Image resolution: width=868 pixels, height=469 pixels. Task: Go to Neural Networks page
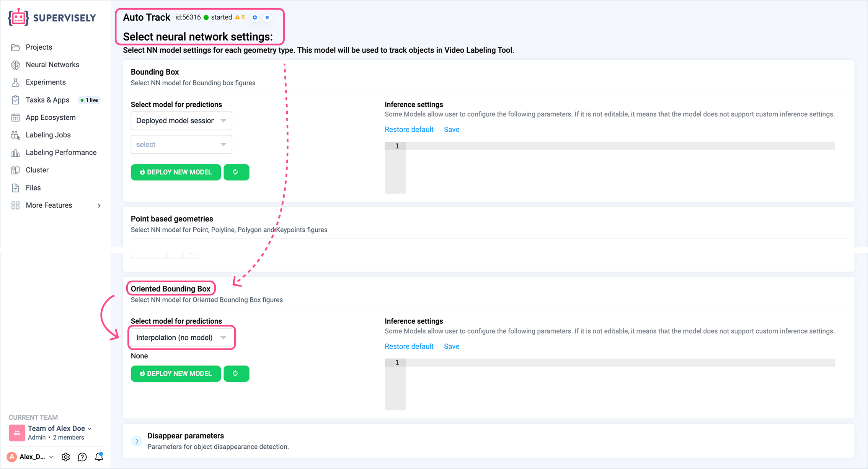click(x=52, y=65)
